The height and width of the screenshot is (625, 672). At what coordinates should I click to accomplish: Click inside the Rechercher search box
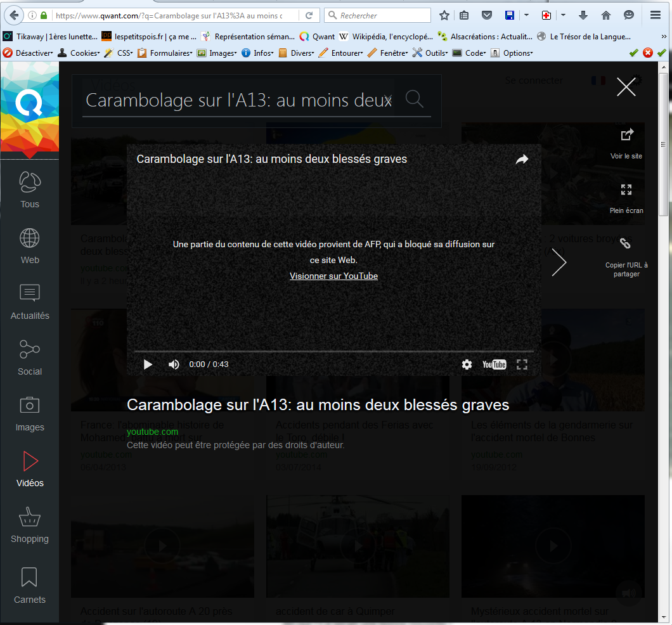click(x=378, y=15)
